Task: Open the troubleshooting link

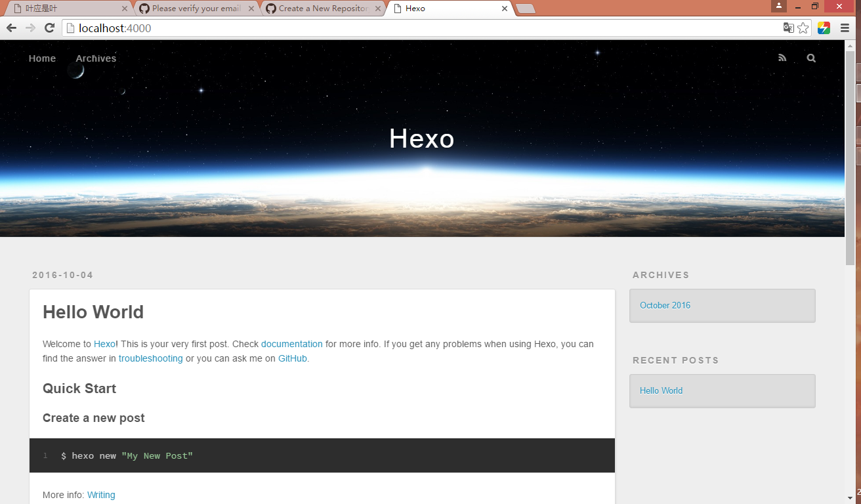Action: pos(151,358)
